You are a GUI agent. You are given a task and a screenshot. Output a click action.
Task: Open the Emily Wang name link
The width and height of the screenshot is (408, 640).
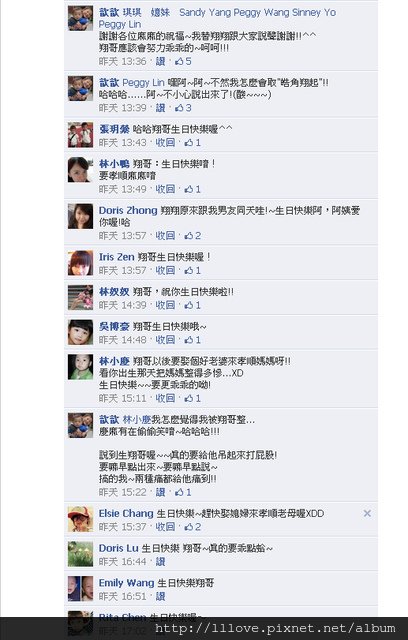coord(126,582)
